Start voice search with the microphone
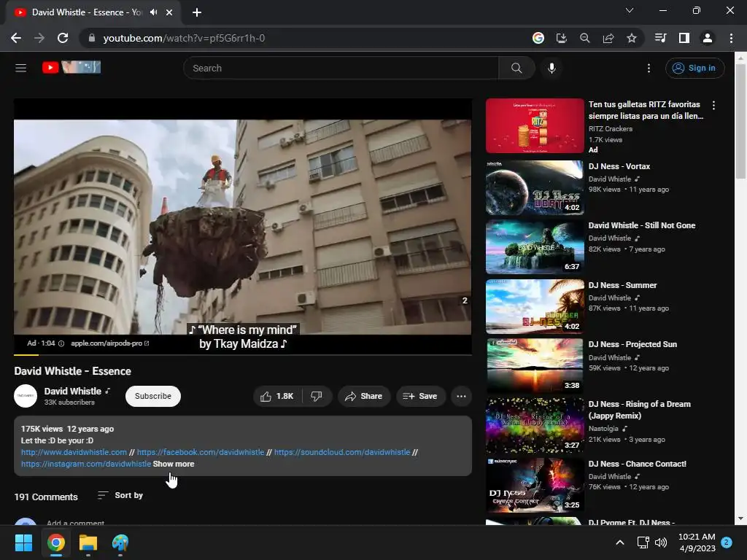Viewport: 747px width, 560px height. [x=551, y=68]
